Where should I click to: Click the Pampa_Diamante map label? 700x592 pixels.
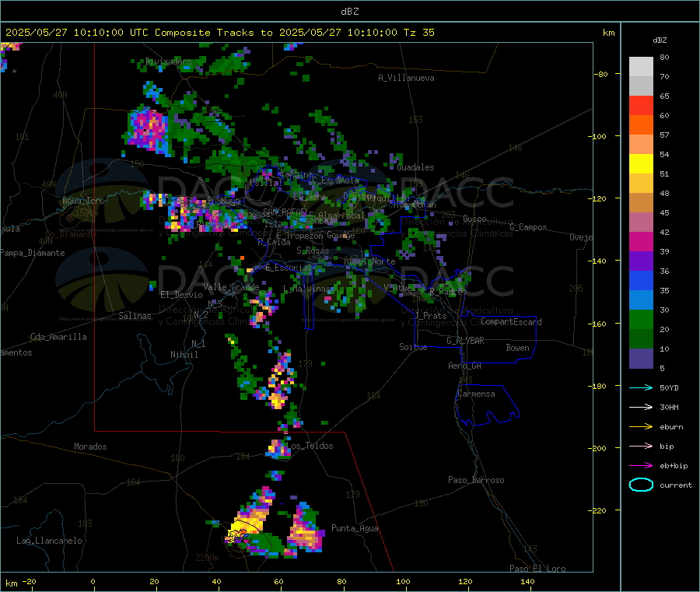tap(33, 253)
